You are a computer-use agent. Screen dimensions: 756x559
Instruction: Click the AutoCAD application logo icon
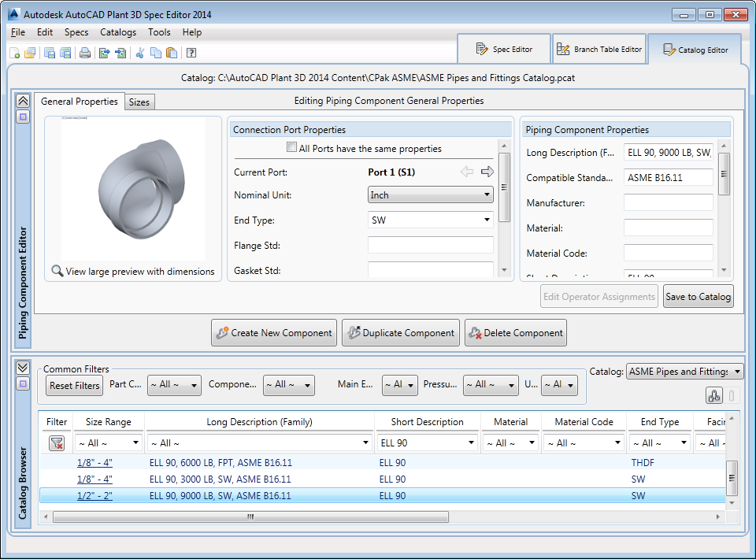(13, 14)
